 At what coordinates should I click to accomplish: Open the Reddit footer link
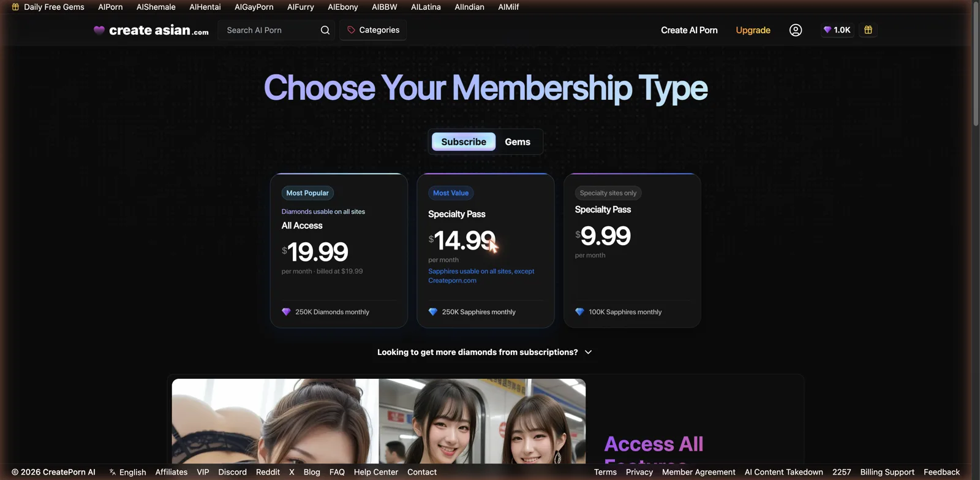click(268, 472)
